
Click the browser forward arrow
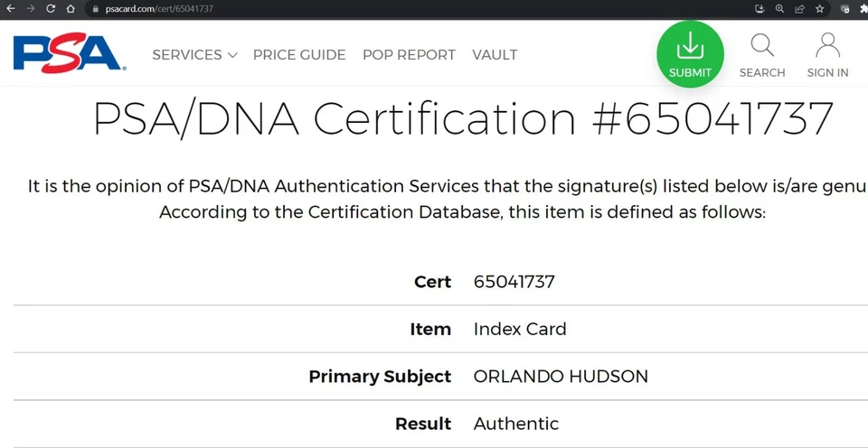31,8
